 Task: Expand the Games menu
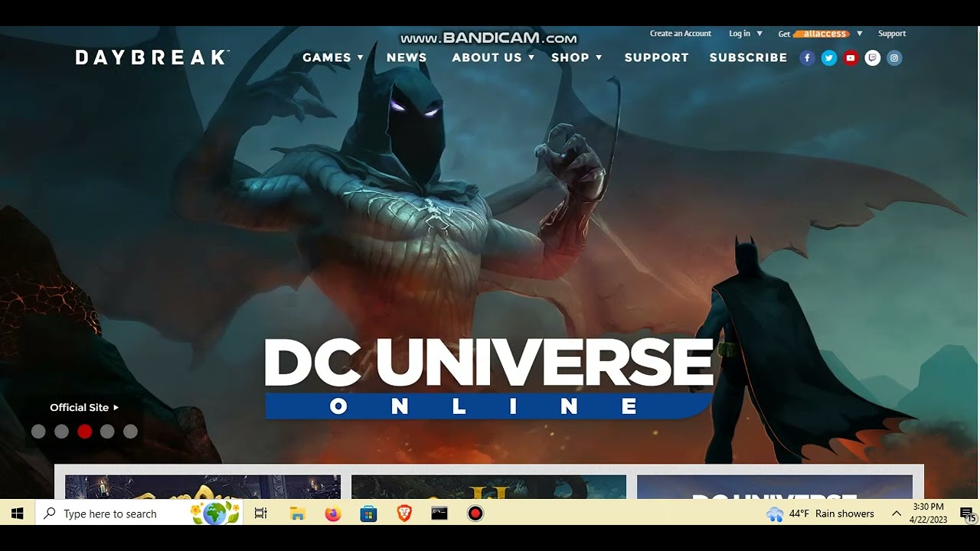[333, 57]
